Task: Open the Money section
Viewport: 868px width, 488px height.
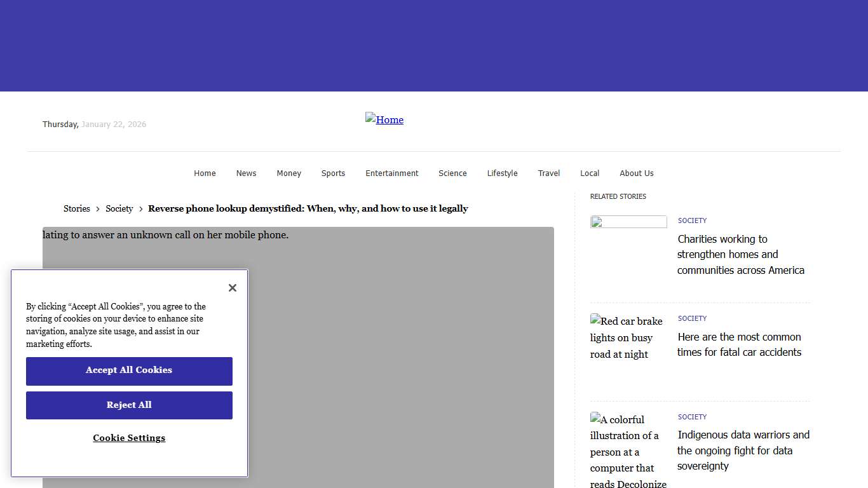Action: (288, 173)
